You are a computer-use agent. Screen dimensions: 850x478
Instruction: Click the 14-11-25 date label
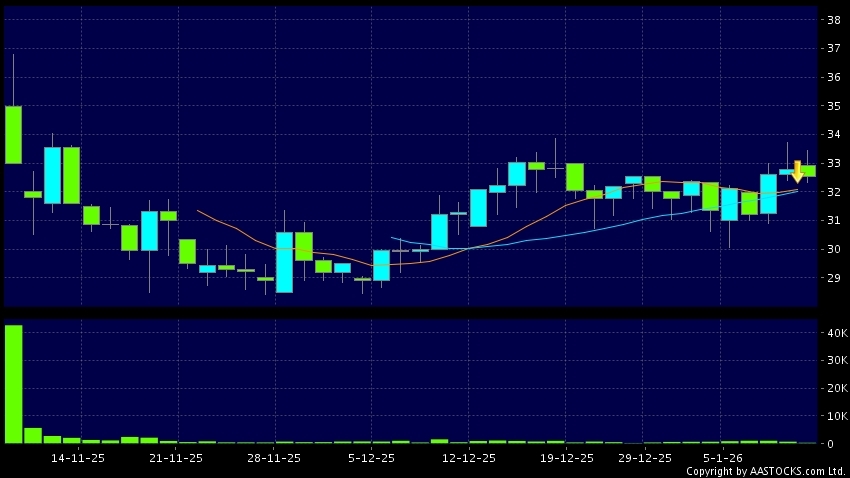click(x=79, y=458)
